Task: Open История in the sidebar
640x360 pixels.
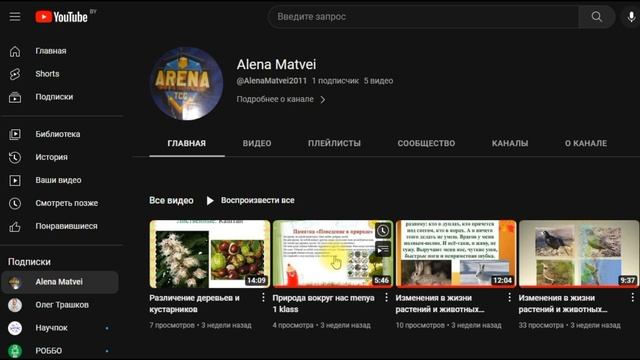Action: [x=61, y=157]
